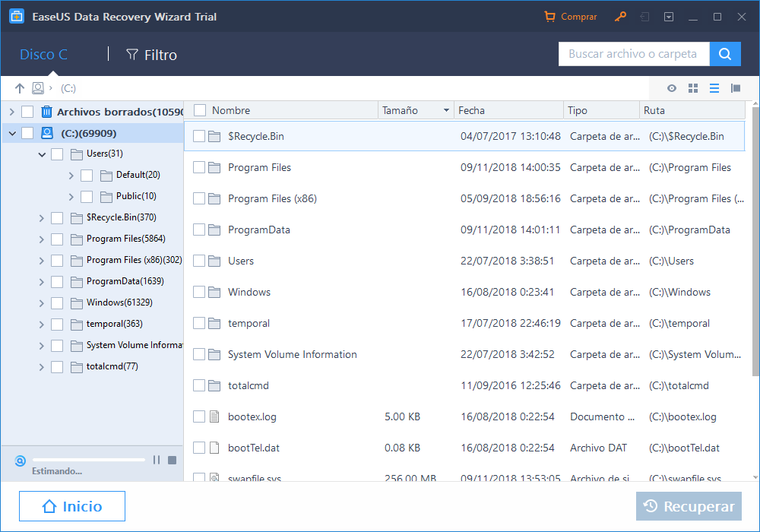The image size is (760, 532).
Task: Select the totalcmd(77) tree item
Action: tap(112, 366)
